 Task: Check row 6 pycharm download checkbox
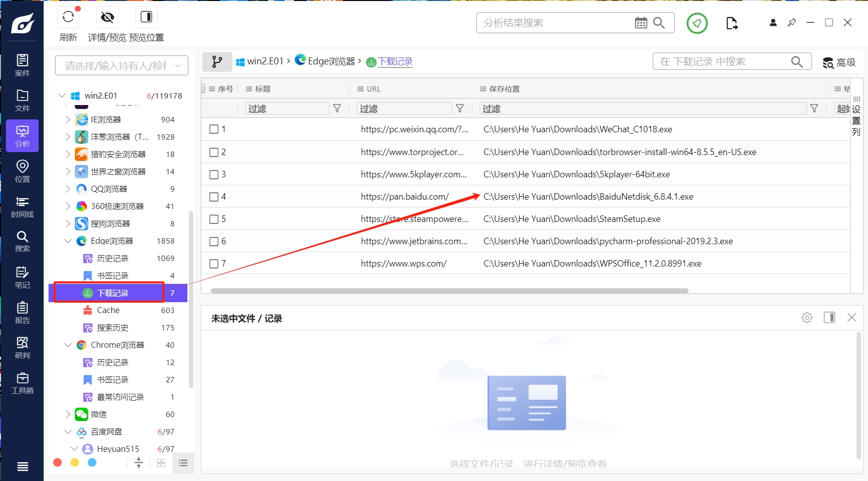pyautogui.click(x=214, y=241)
